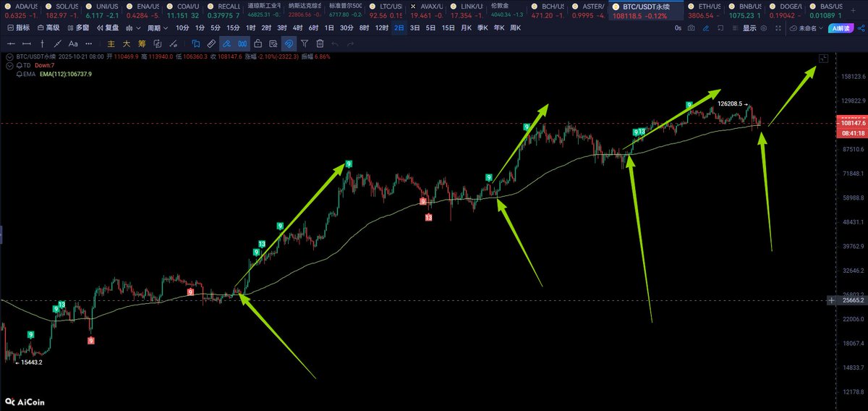Expand the left side panel handle
This screenshot has height=411, width=868.
tap(1, 234)
